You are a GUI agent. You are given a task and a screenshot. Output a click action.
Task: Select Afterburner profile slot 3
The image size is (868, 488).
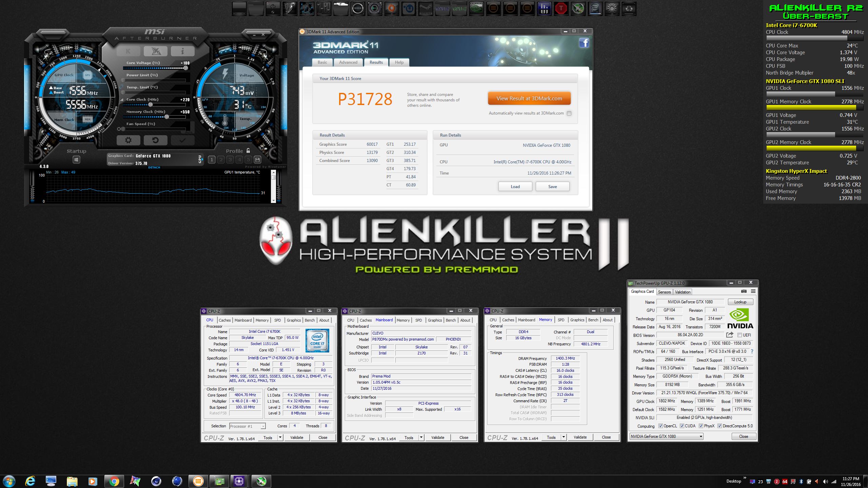230,160
